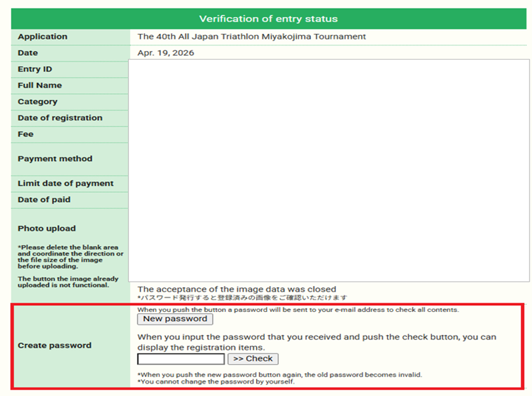Image resolution: width=532 pixels, height=396 pixels.
Task: Click the Entry ID label
Action: point(35,69)
